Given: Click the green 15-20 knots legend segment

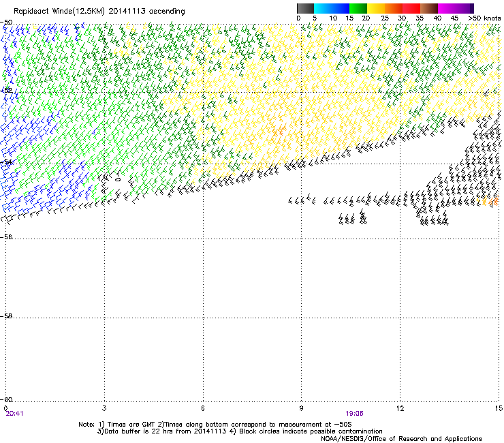Looking at the screenshot, I should pyautogui.click(x=358, y=8).
